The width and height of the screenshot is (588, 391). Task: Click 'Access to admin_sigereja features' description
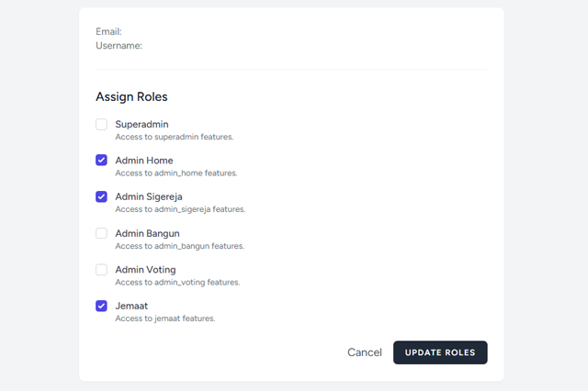(180, 209)
